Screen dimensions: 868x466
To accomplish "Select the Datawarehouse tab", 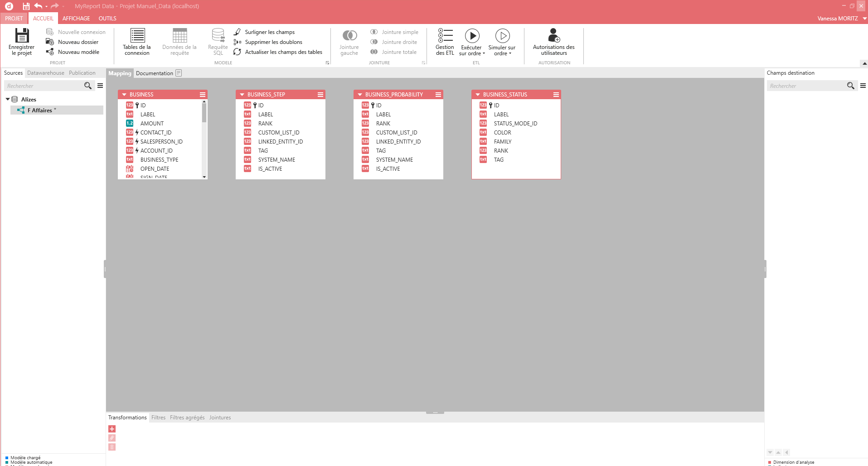I will click(x=46, y=73).
